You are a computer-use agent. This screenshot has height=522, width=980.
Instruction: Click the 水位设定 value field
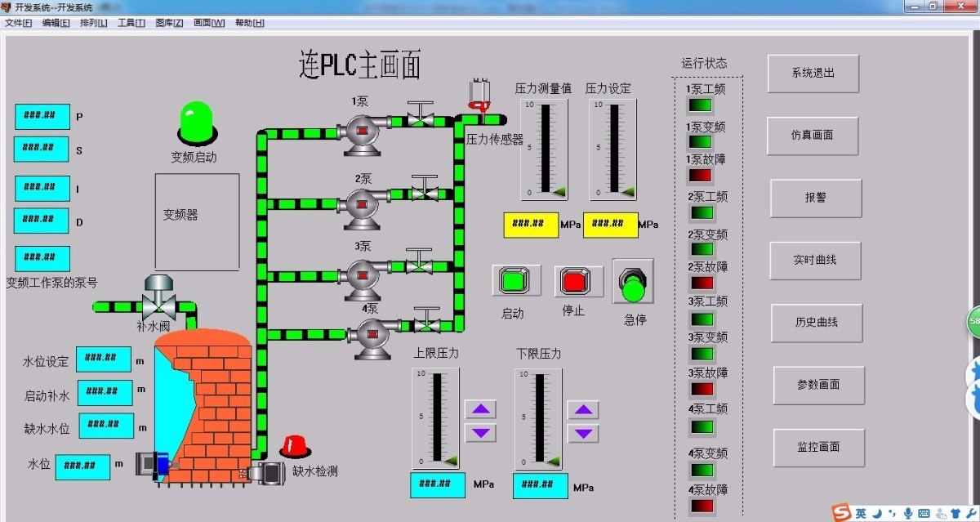coord(104,359)
